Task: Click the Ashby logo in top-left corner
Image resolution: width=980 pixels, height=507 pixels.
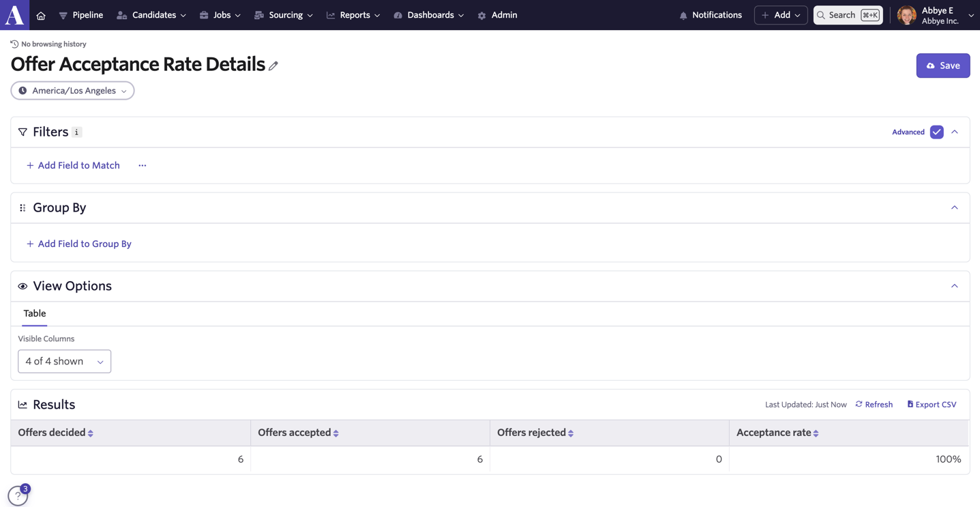Action: tap(15, 15)
